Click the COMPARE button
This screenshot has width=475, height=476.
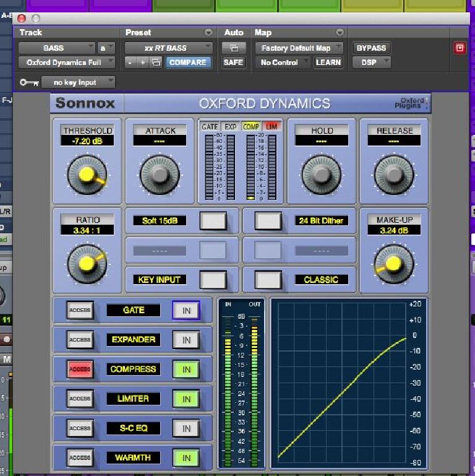[188, 63]
